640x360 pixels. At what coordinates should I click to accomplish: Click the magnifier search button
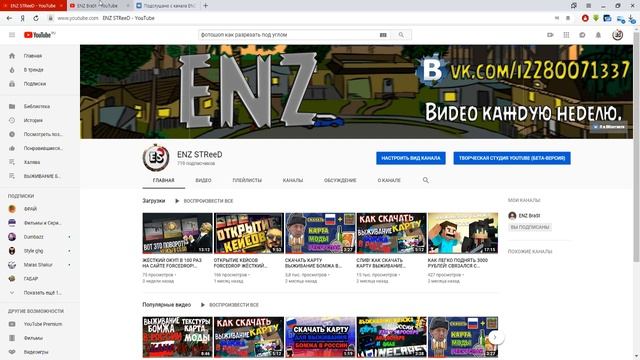401,35
